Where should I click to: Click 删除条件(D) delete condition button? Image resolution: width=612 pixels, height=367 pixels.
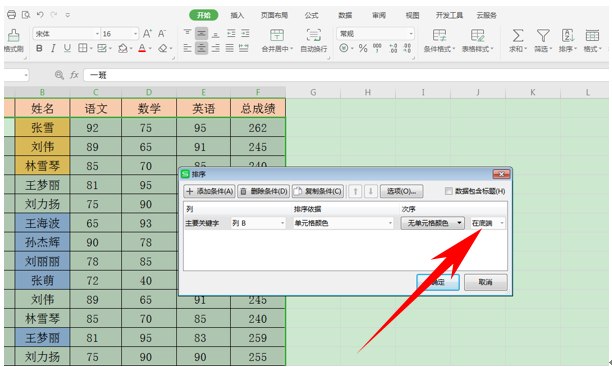click(264, 191)
